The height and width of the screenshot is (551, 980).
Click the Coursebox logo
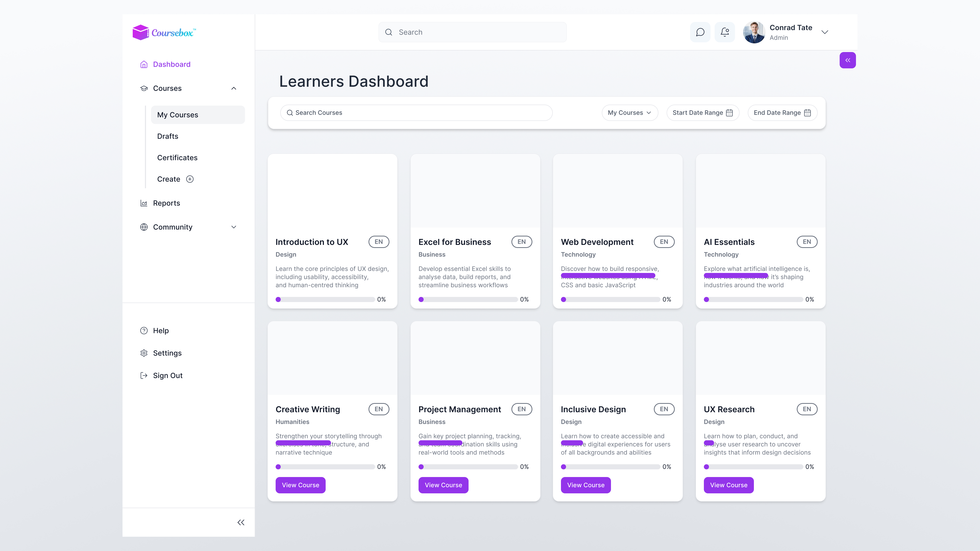tap(164, 32)
